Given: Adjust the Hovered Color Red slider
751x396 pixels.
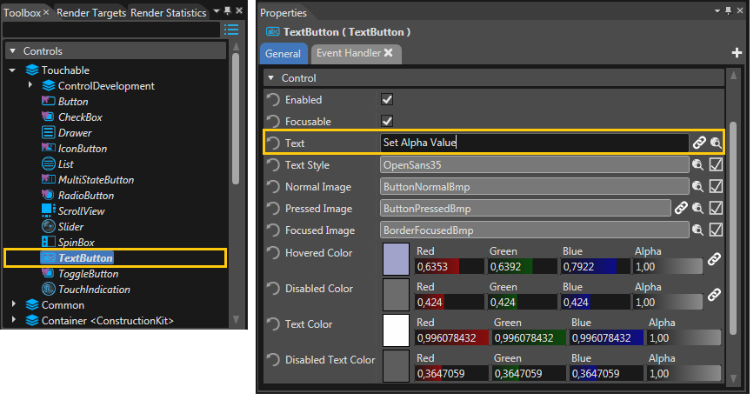Looking at the screenshot, I should click(449, 267).
